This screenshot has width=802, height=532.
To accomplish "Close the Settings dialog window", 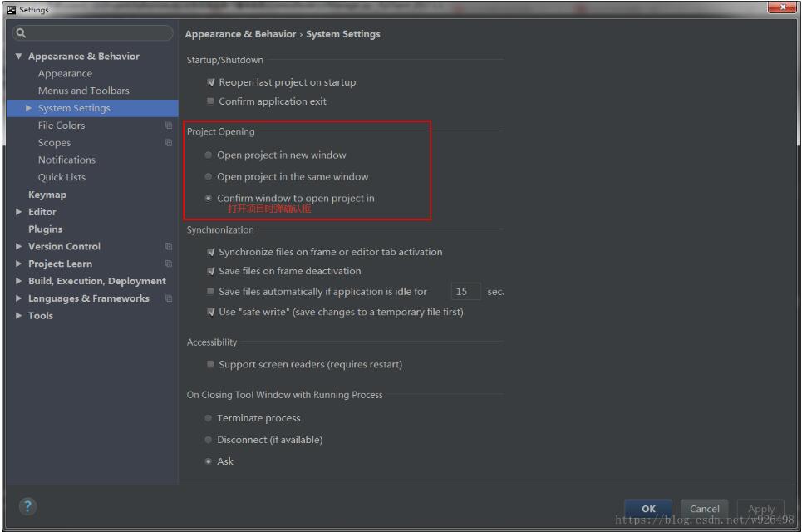I will click(782, 7).
